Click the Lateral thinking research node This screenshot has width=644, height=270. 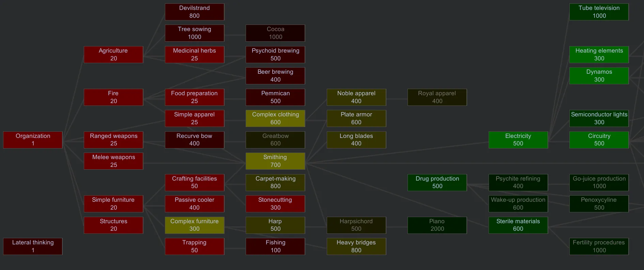(33, 246)
